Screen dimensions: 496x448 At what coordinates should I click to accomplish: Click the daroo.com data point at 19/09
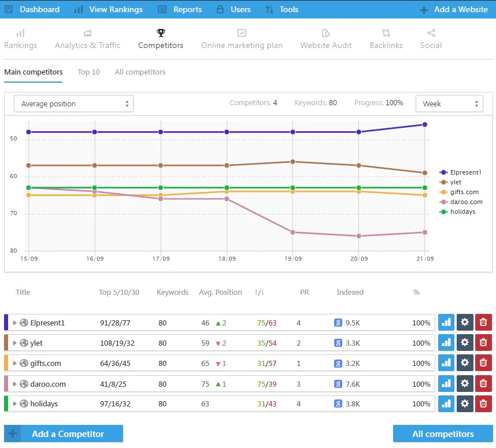coord(293,232)
